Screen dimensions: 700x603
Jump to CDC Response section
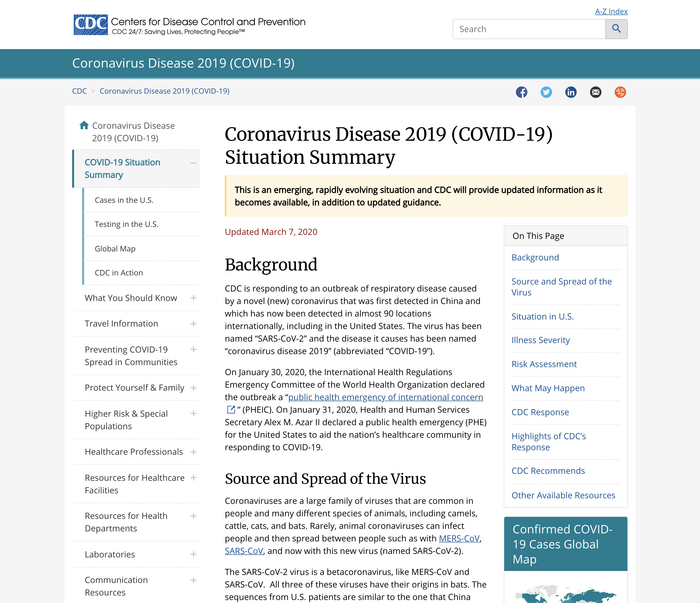click(540, 412)
